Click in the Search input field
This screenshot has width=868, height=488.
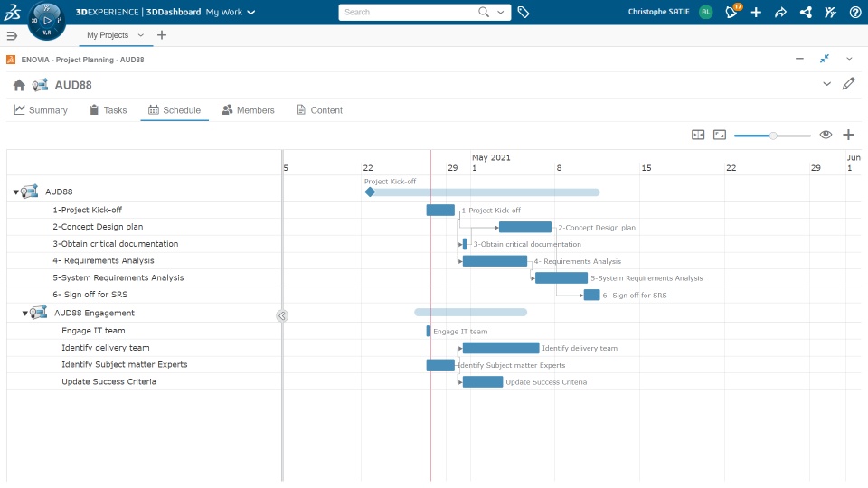[x=409, y=12]
